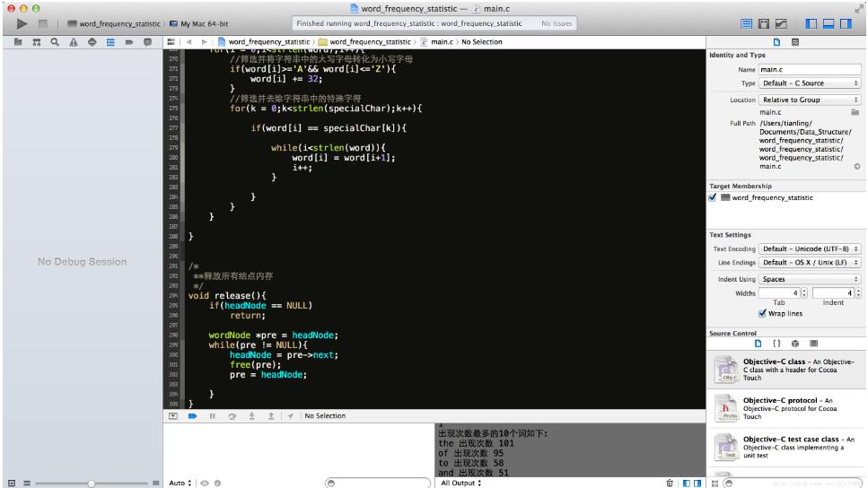This screenshot has width=868, height=488.
Task: Show the search navigator magnifier icon
Action: click(x=55, y=42)
